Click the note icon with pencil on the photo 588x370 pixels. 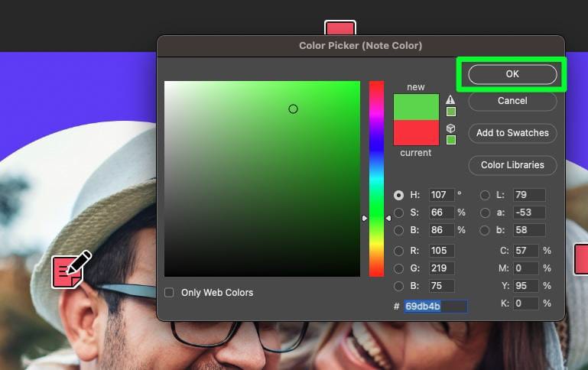pyautogui.click(x=70, y=271)
